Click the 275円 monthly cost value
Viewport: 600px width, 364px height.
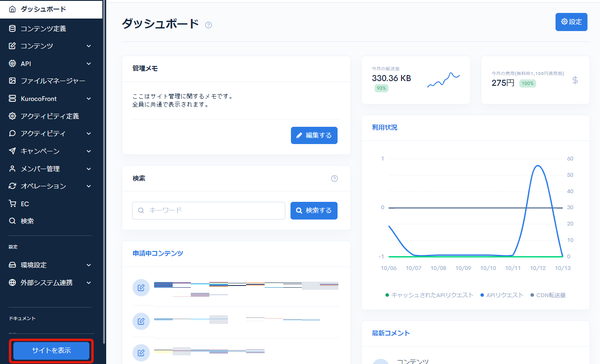pyautogui.click(x=503, y=83)
